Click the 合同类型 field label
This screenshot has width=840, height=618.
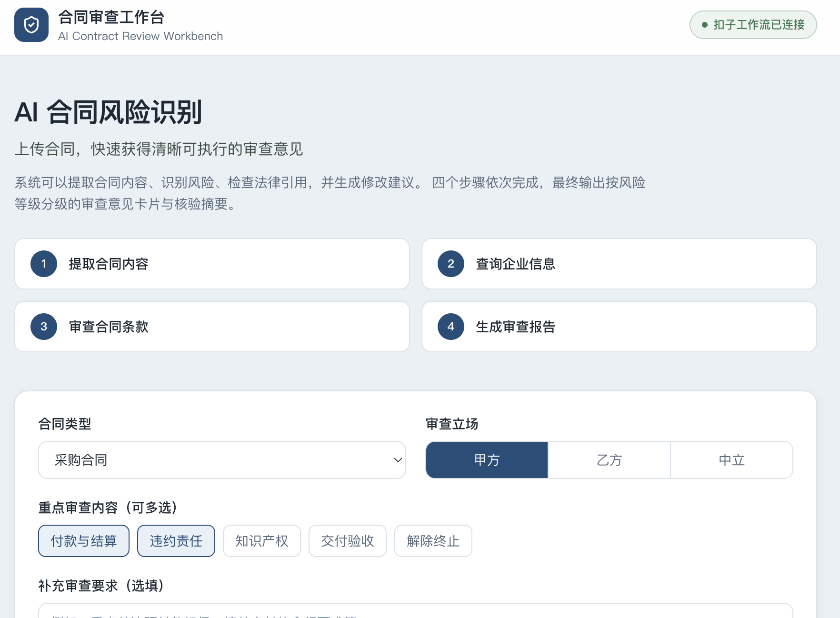[x=65, y=424]
